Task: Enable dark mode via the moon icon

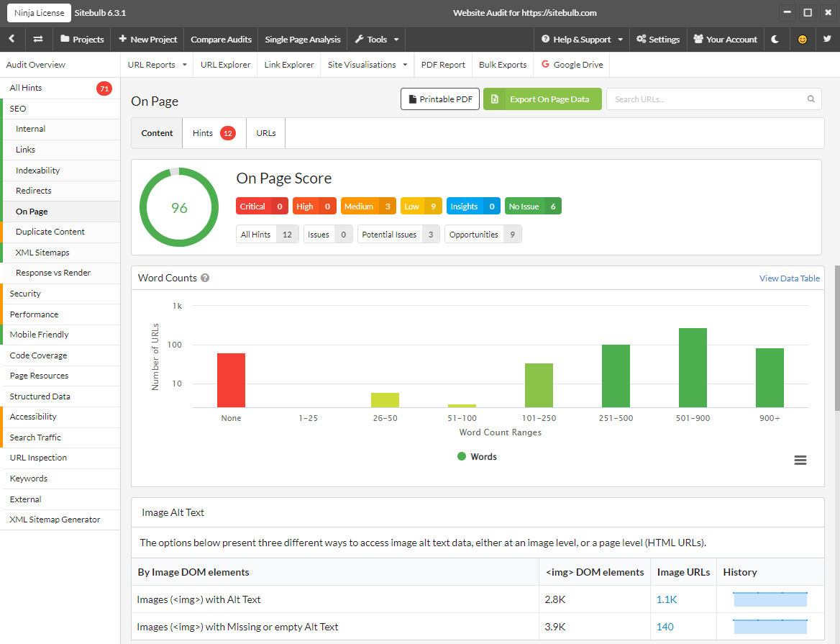Action: pyautogui.click(x=775, y=40)
